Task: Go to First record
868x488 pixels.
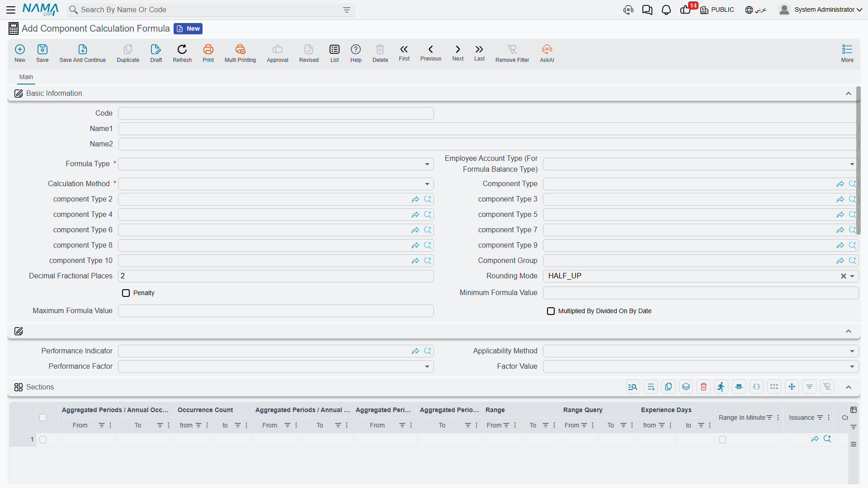Action: [404, 53]
